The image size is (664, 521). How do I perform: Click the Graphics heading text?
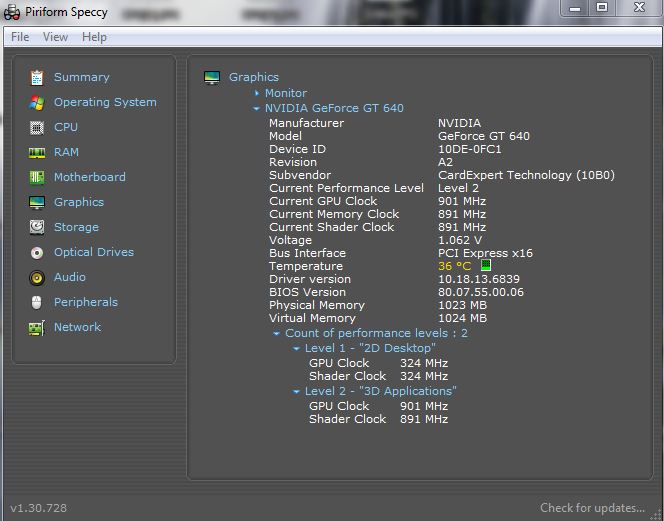[254, 77]
